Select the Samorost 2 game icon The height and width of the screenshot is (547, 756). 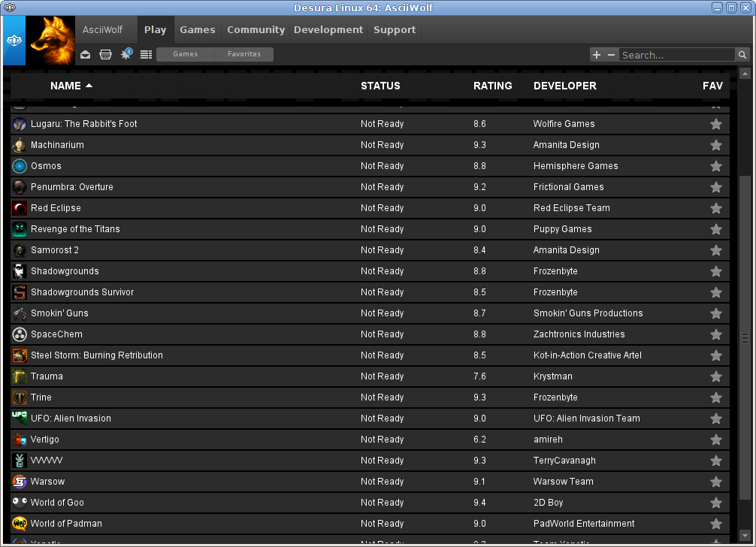pyautogui.click(x=20, y=250)
